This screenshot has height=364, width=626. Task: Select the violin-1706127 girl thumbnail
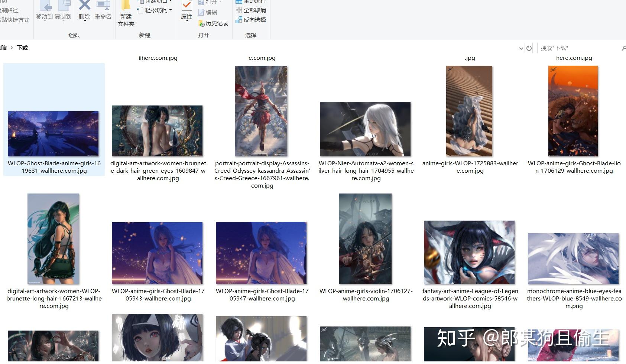[x=365, y=239]
